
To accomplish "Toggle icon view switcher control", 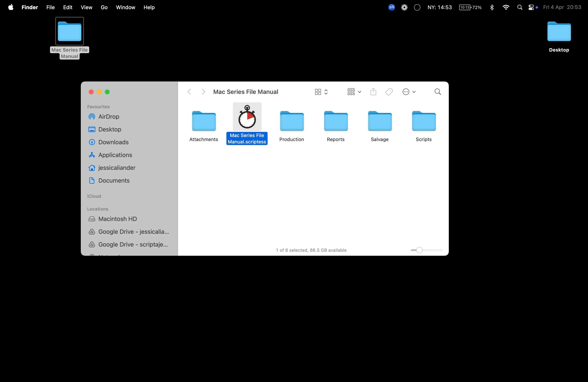I will click(x=321, y=92).
